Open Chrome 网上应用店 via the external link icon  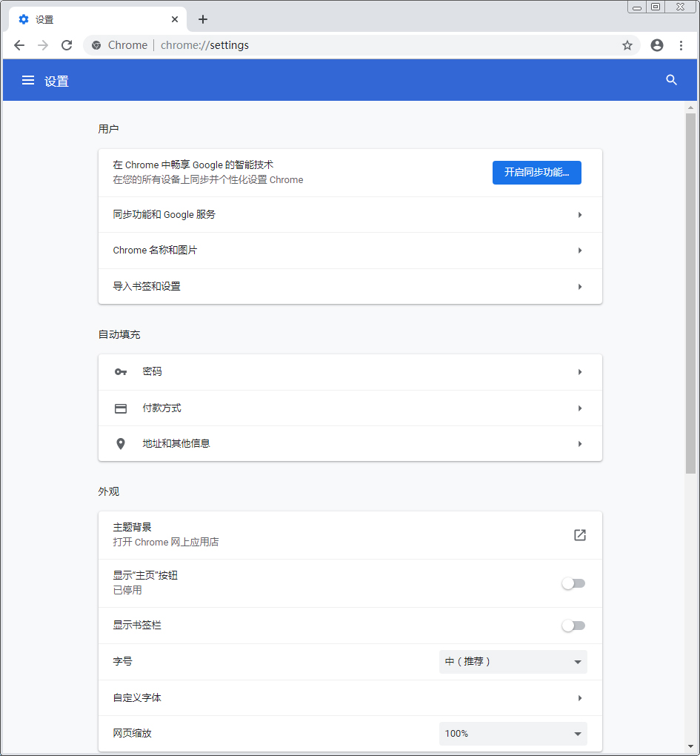(579, 534)
